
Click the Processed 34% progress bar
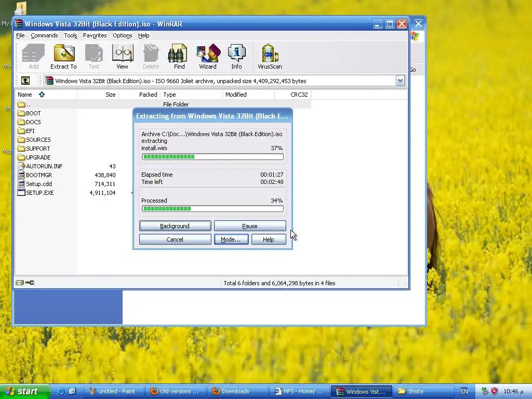pos(212,209)
